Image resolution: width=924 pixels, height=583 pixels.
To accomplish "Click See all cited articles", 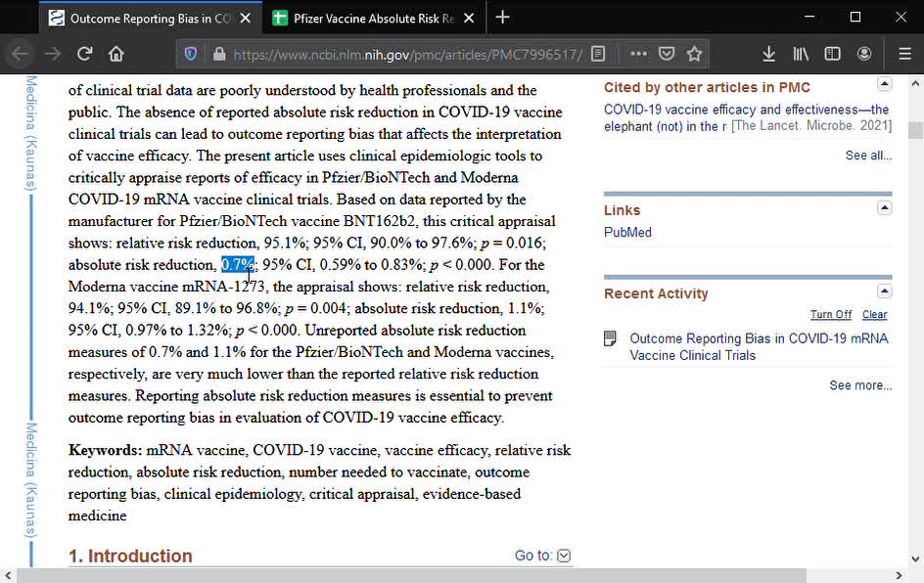I will click(868, 156).
